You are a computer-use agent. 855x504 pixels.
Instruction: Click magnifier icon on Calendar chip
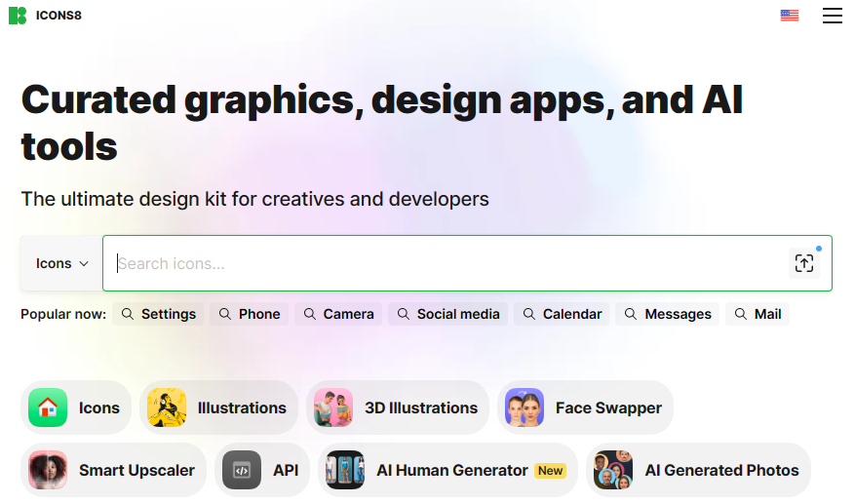tap(529, 314)
